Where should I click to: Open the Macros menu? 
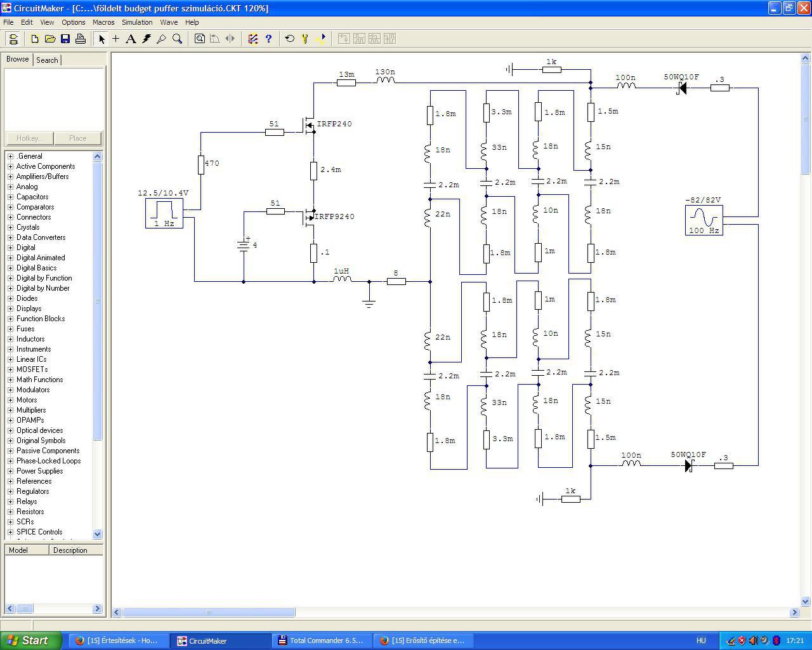[x=103, y=22]
